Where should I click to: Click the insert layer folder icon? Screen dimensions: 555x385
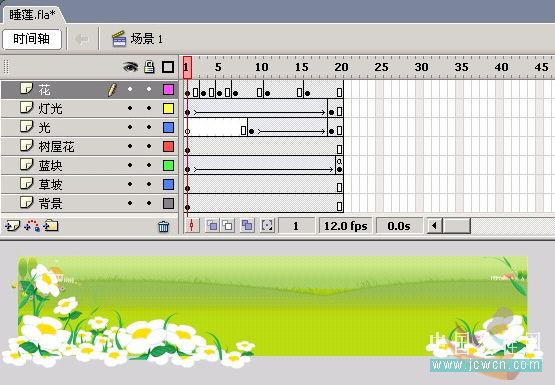tap(51, 225)
